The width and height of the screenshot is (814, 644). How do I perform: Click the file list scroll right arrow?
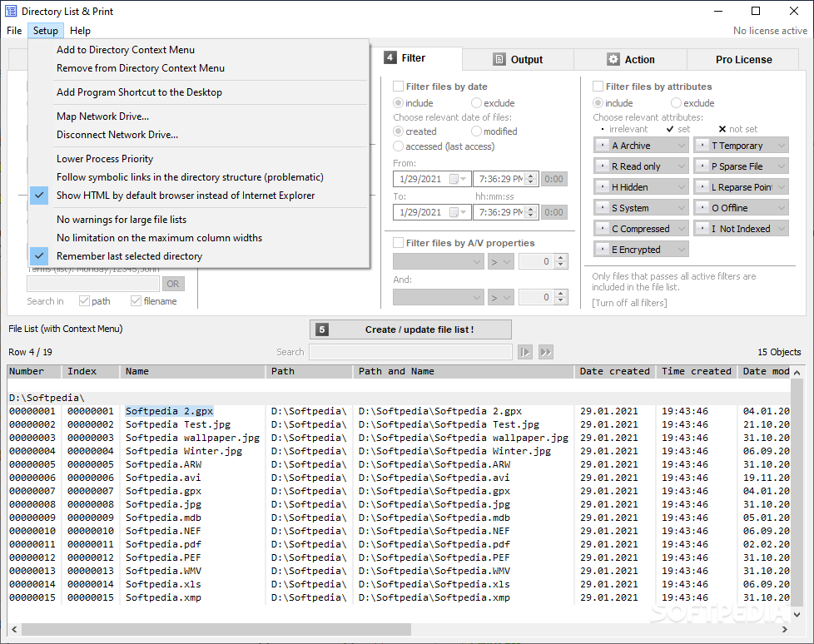click(x=784, y=629)
